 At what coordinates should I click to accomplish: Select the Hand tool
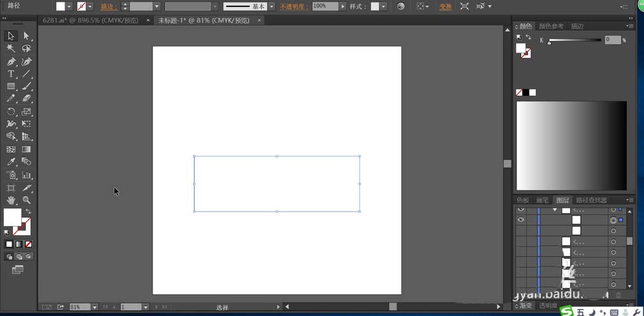(x=11, y=200)
